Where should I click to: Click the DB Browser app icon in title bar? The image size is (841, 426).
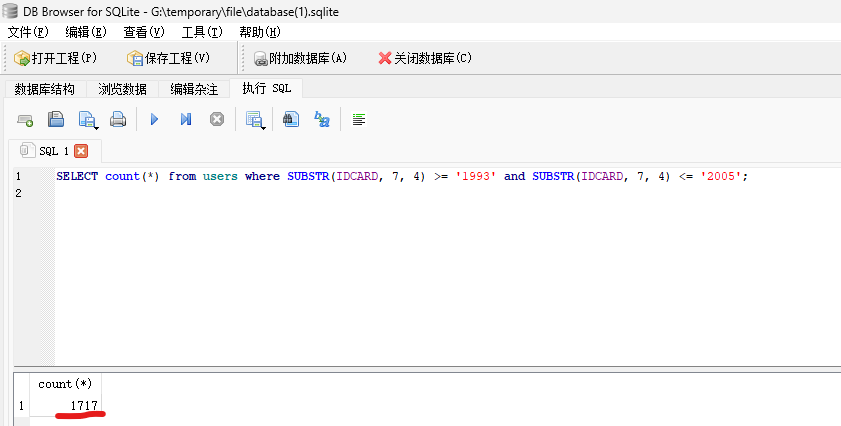(x=10, y=11)
